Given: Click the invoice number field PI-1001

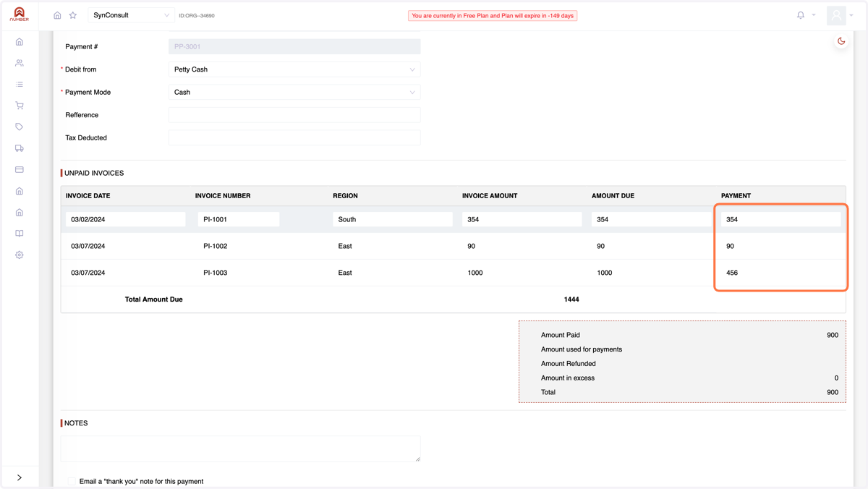Looking at the screenshot, I should [x=239, y=219].
